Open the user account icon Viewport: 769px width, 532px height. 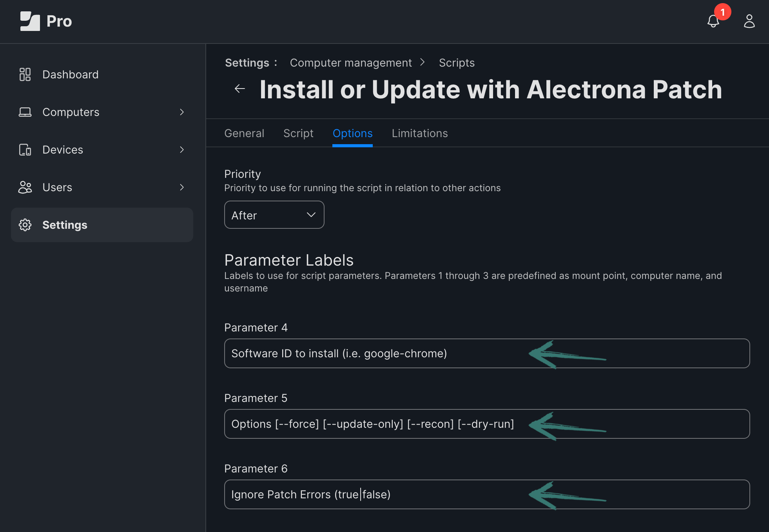pyautogui.click(x=749, y=21)
